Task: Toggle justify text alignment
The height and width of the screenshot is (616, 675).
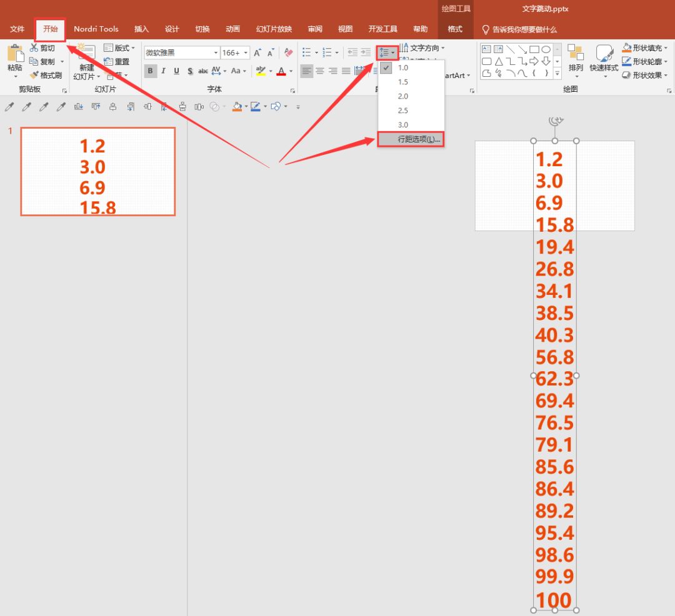Action: pos(346,71)
